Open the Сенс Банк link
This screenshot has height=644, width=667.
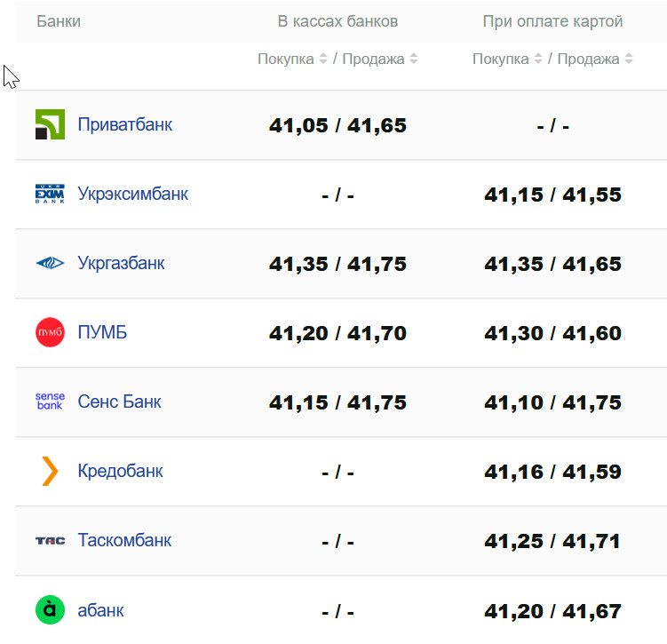pos(120,402)
